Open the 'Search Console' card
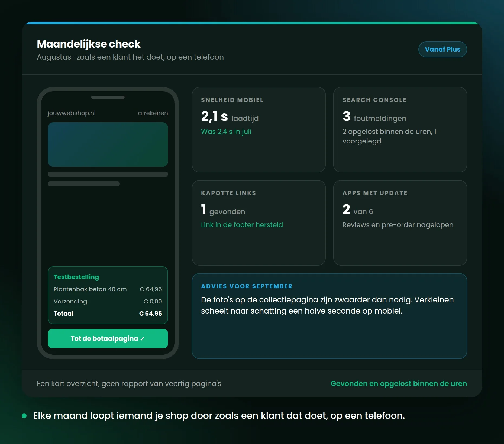 400,129
